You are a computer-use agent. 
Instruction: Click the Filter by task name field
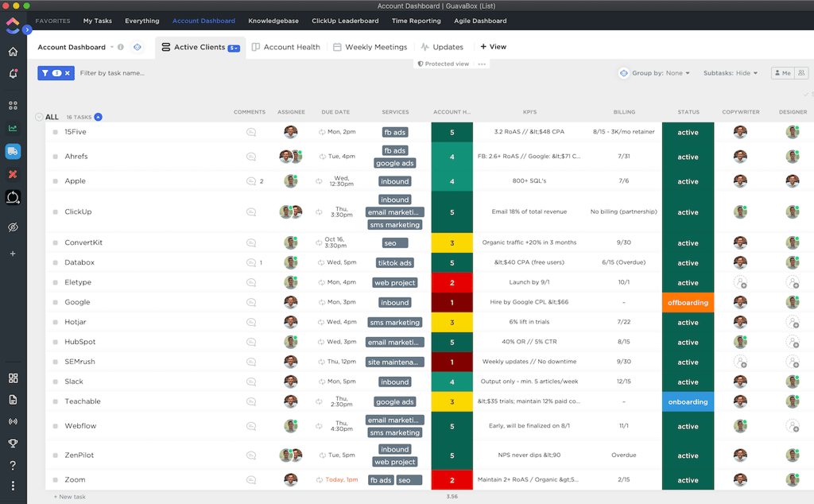[x=112, y=73]
